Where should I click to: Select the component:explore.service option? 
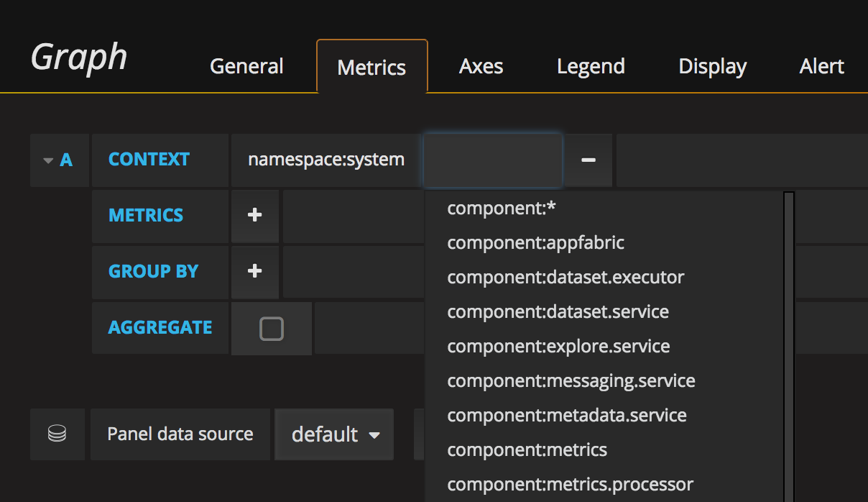point(558,346)
